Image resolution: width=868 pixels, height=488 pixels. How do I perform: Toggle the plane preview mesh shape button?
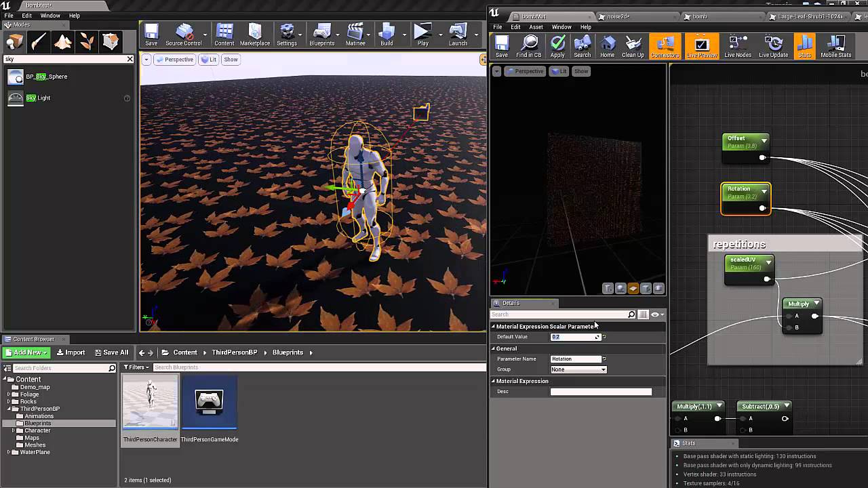(633, 288)
